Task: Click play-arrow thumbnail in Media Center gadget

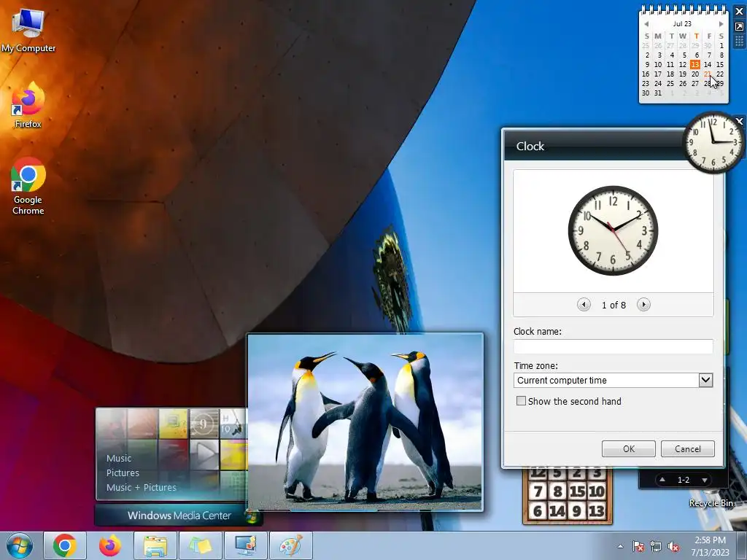Action: coord(204,454)
